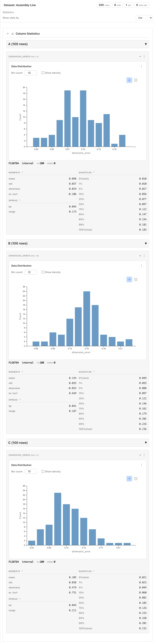Select the box selection tool on line A chart
The height and width of the screenshot is (644, 155).
point(136,80)
